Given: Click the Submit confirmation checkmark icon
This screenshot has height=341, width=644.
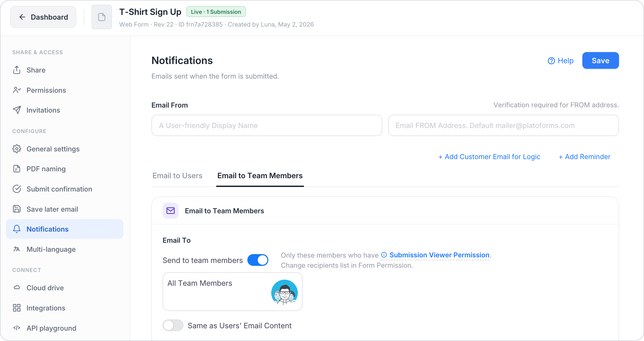Looking at the screenshot, I should click(17, 189).
